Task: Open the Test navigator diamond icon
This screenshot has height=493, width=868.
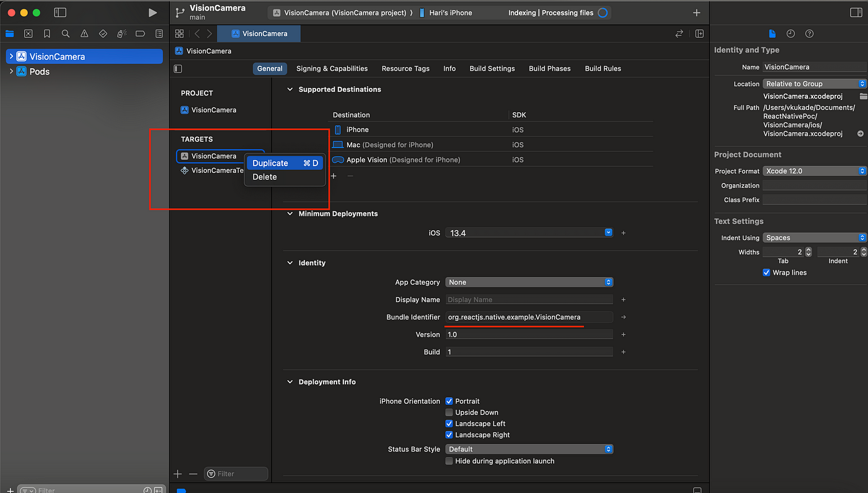Action: click(103, 33)
